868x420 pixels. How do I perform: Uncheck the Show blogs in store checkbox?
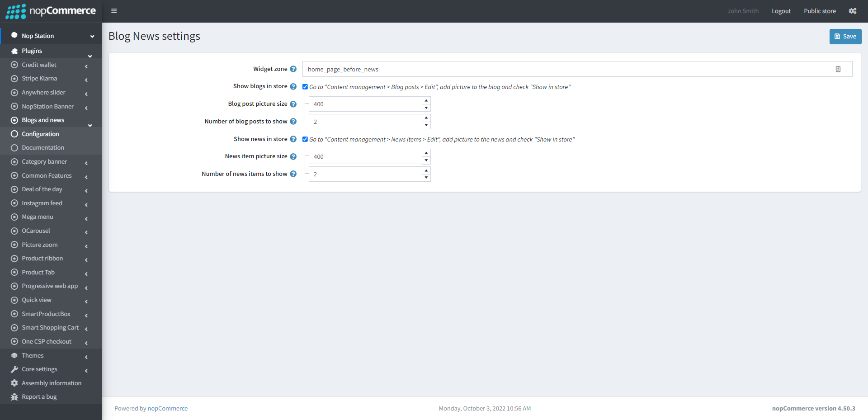(x=305, y=87)
